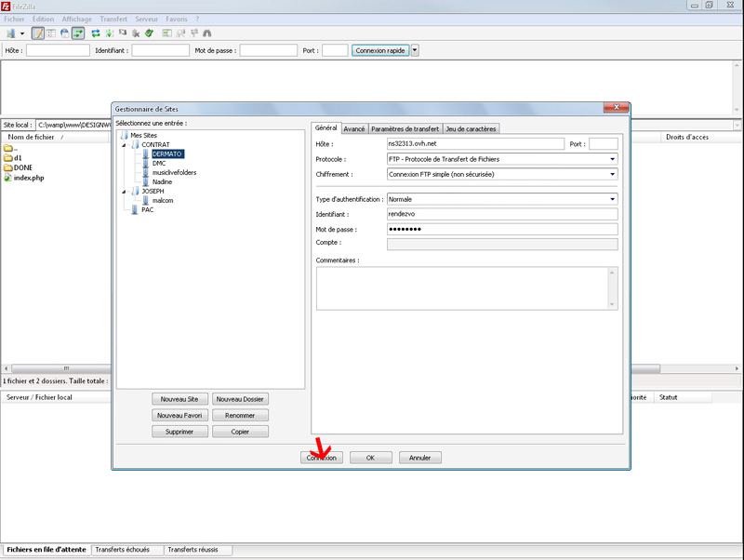Toggle the message log display icon
The image size is (744, 560).
tap(38, 33)
